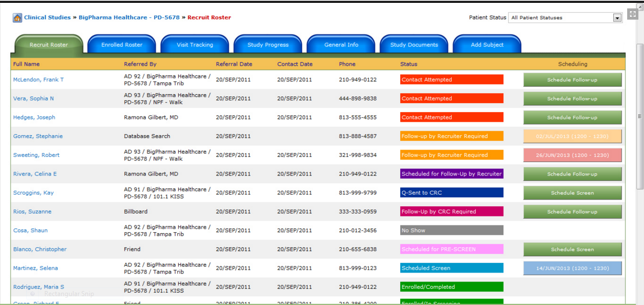
Task: Open the General Info tab
Action: (x=341, y=44)
